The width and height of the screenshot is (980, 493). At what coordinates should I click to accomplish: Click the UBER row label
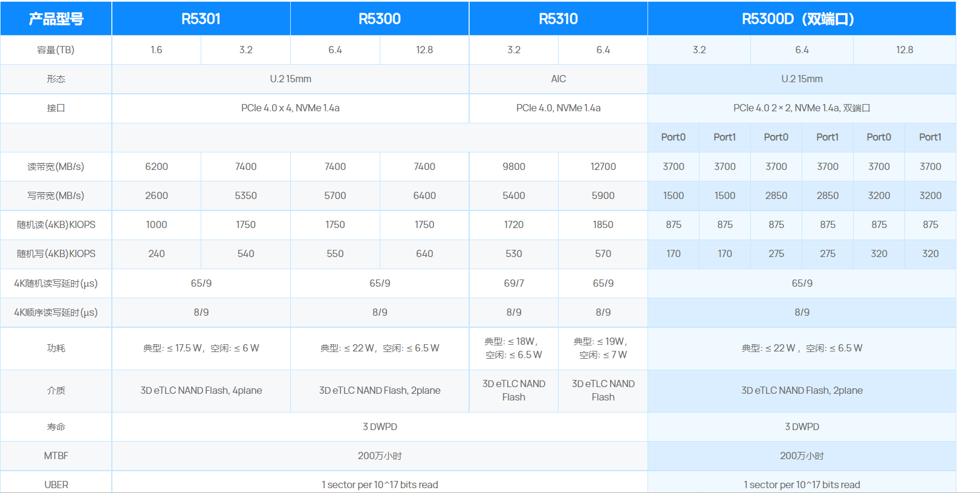coord(56,485)
